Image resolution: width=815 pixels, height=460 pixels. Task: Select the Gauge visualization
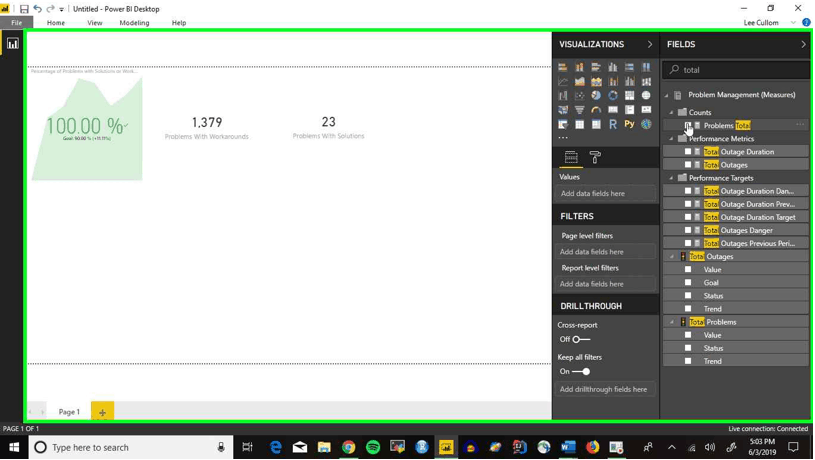click(596, 110)
